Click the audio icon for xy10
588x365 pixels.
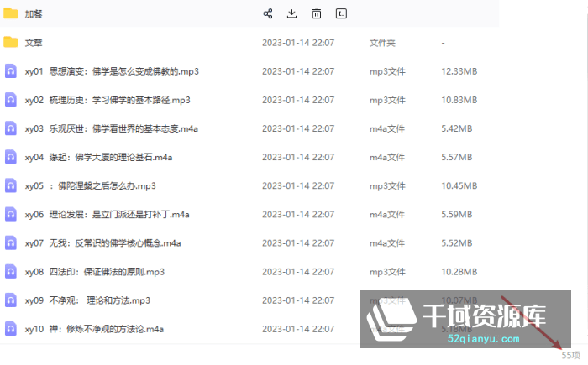point(10,329)
